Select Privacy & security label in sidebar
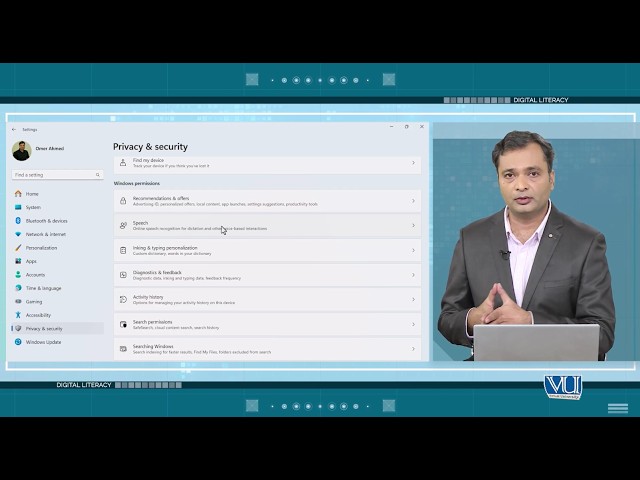This screenshot has width=640, height=480. 44,329
